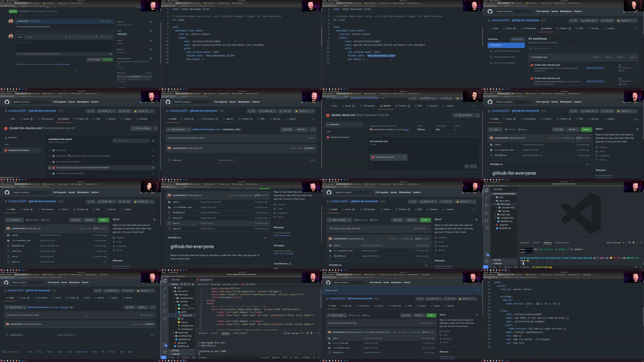This screenshot has width=644, height=362.
Task: Open the Labels gear in the issue sidebar
Action: [x=151, y=31]
